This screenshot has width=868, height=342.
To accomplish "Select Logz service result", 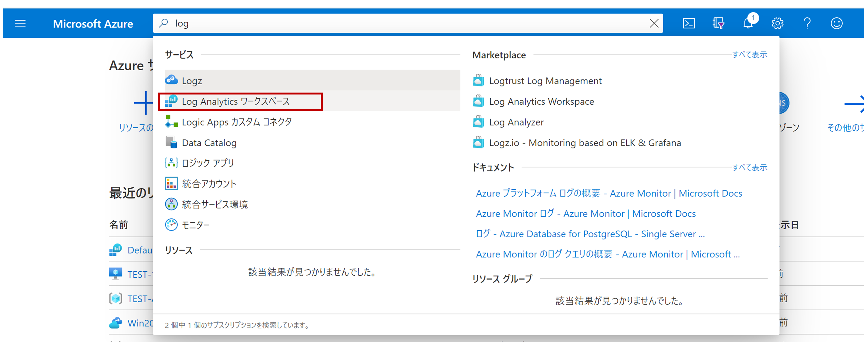I will 192,81.
